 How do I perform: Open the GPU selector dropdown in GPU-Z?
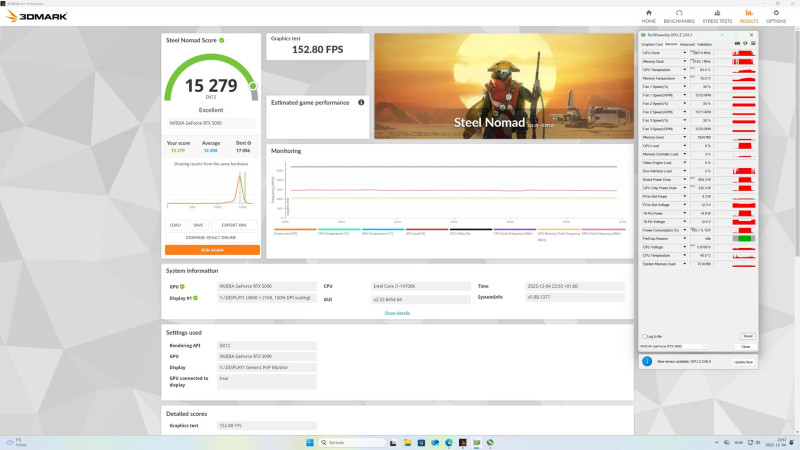pyautogui.click(x=673, y=346)
